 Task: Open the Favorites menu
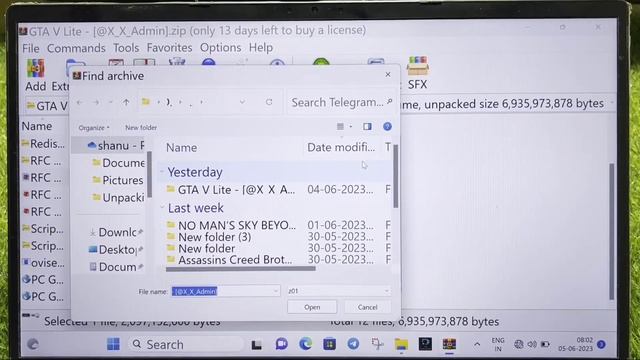click(169, 48)
